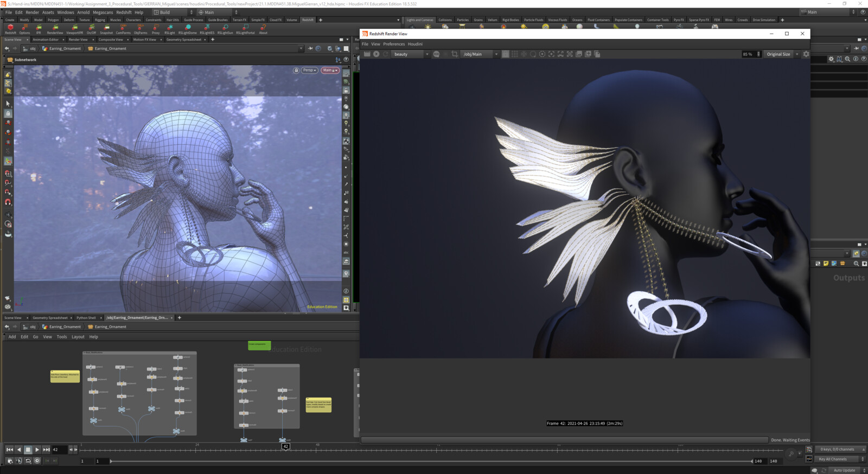
Task: Open the beauty AOV dropdown
Action: pyautogui.click(x=411, y=54)
